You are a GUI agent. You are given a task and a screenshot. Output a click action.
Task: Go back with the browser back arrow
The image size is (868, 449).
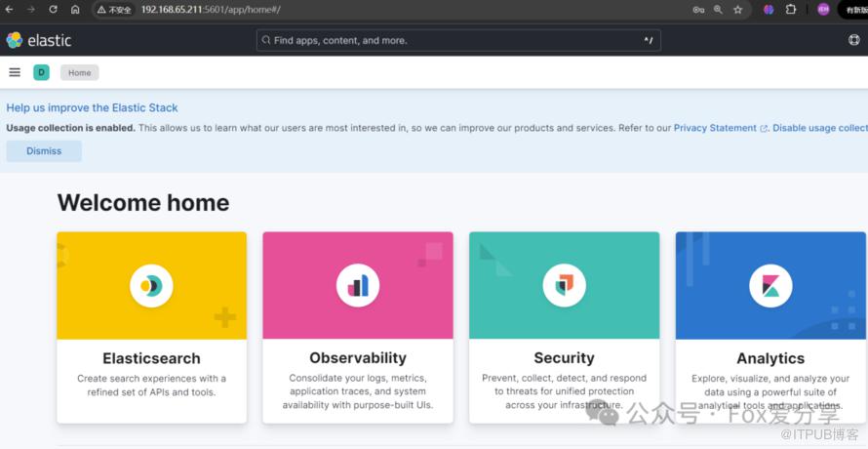[x=9, y=10]
